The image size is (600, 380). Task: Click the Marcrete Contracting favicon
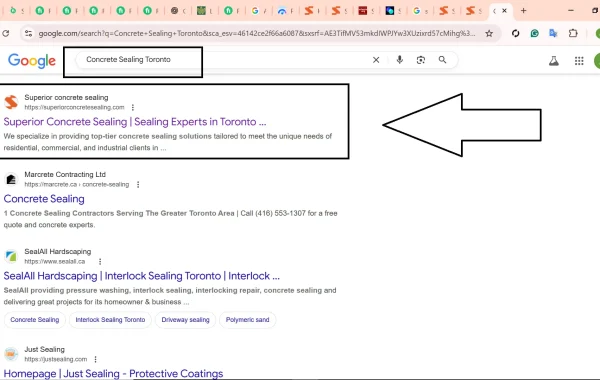(x=11, y=179)
